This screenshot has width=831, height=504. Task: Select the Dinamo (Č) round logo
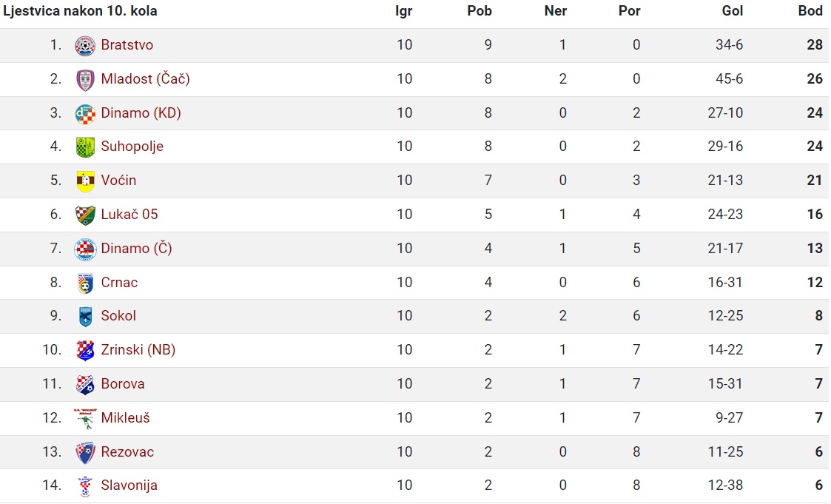(85, 249)
